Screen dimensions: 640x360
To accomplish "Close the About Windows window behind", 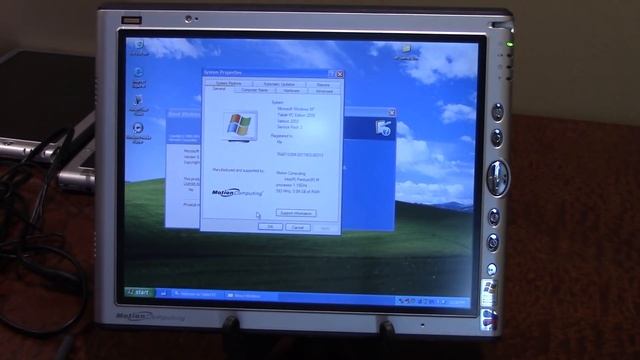I will (x=391, y=112).
